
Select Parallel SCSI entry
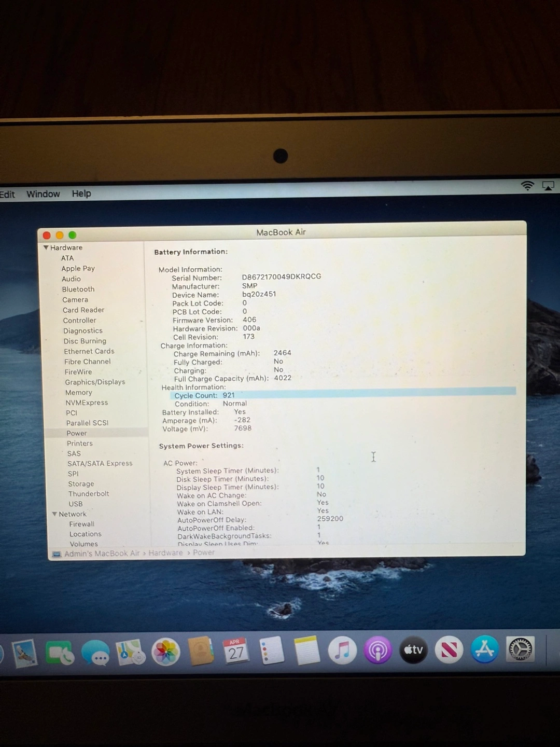[x=87, y=423]
